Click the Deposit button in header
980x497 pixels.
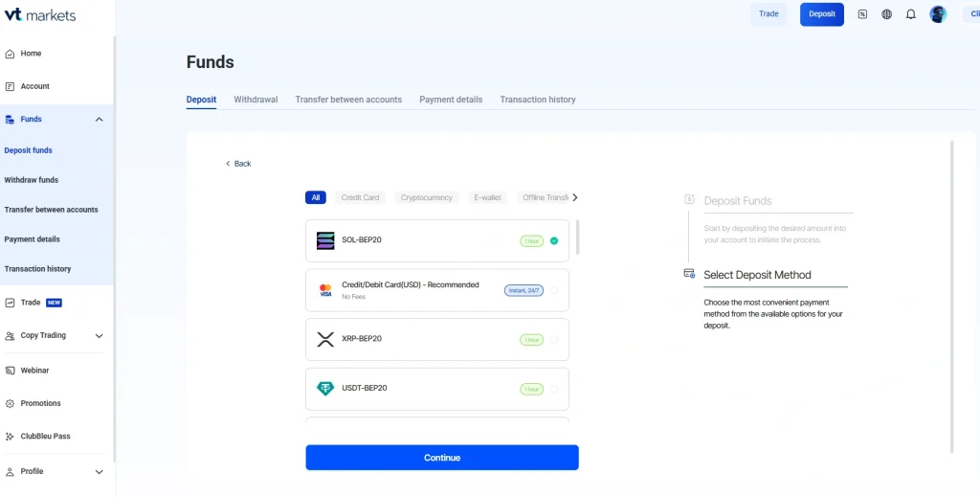[822, 14]
